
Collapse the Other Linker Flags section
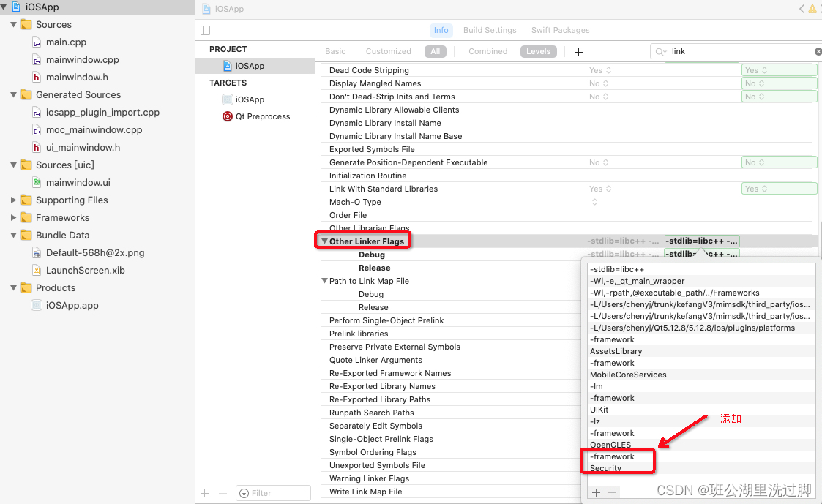[324, 240]
